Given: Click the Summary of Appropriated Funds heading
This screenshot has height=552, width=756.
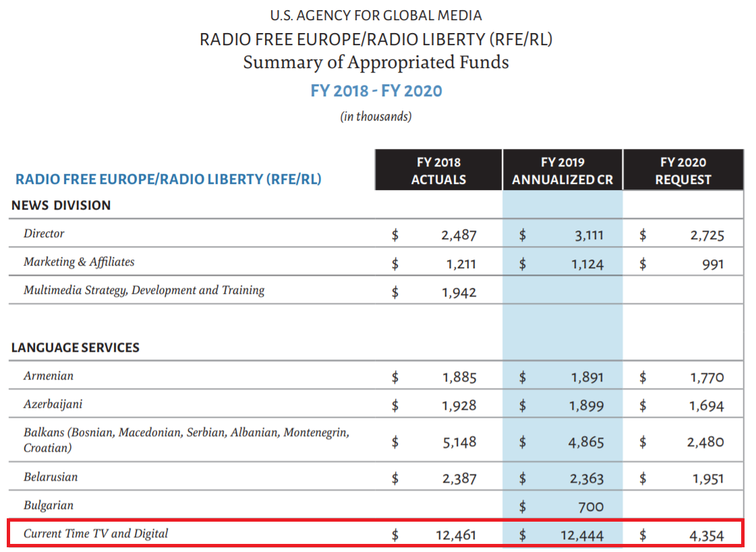Looking at the screenshot, I should [376, 63].
